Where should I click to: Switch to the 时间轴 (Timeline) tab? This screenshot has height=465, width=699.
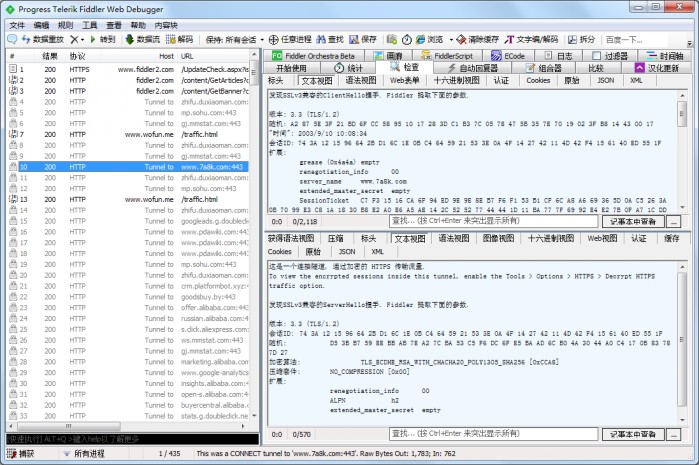(664, 56)
